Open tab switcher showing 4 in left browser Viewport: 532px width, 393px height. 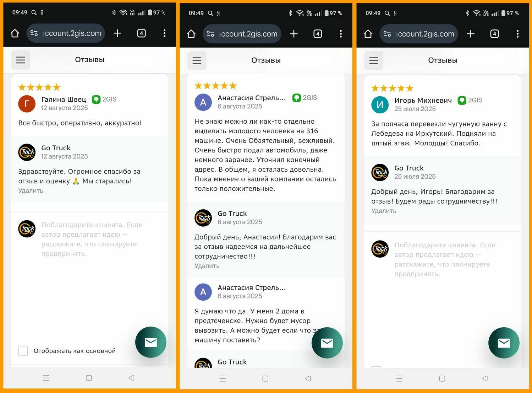pyautogui.click(x=141, y=33)
